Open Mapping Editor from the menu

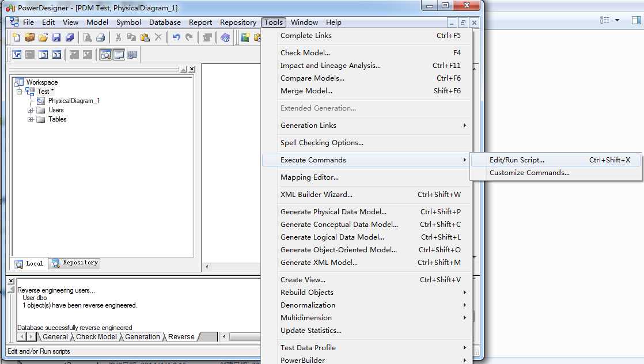[367, 177]
